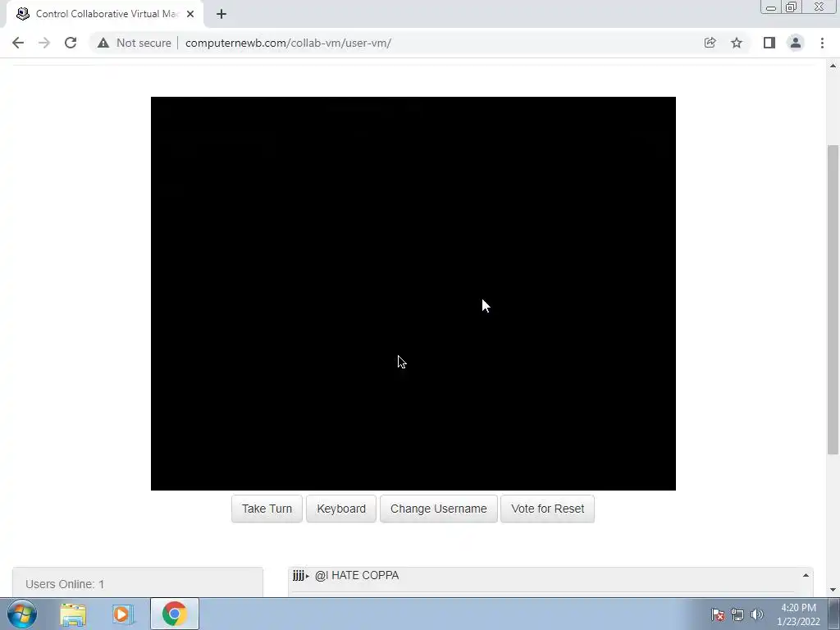Minimize the Chrome window
Screen dimensions: 840x630
771,7
